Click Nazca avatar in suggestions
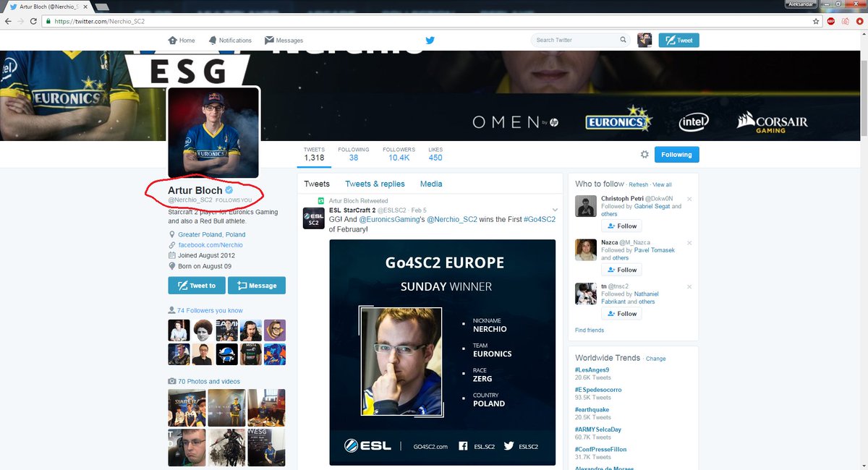The height and width of the screenshot is (470, 868). [586, 250]
